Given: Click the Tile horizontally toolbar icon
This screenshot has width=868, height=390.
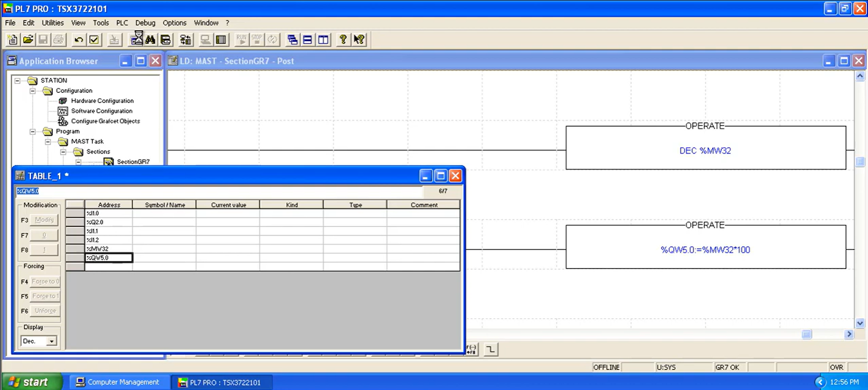Looking at the screenshot, I should [x=307, y=40].
